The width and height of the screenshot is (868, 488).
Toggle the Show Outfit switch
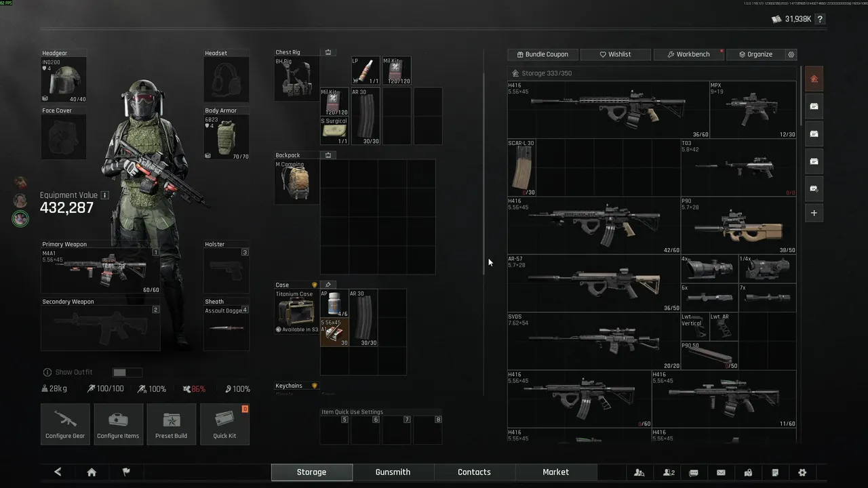(x=127, y=372)
